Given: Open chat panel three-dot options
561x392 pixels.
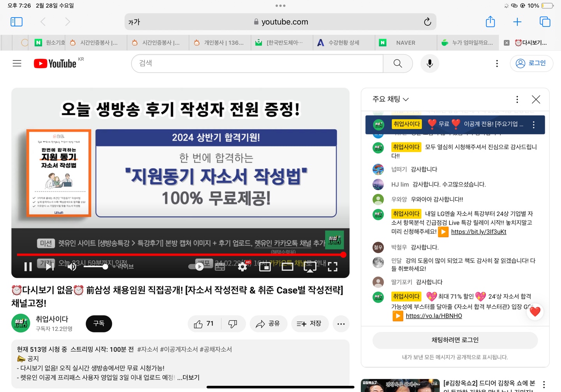Looking at the screenshot, I should (x=517, y=99).
